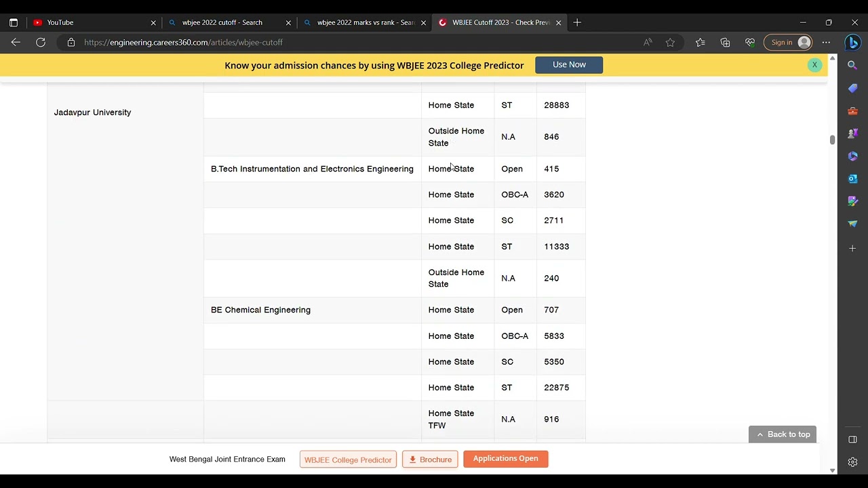View site information lock icon
868x488 pixels.
tap(71, 42)
